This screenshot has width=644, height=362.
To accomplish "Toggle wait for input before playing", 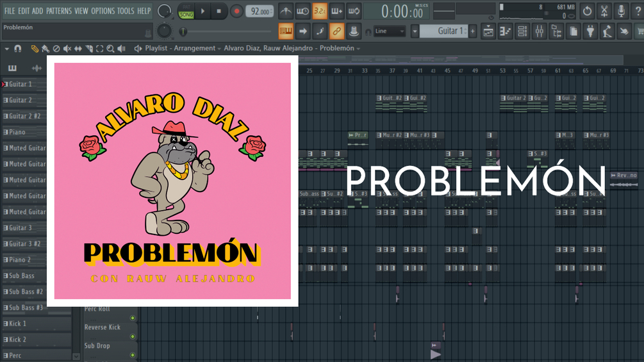I will click(302, 11).
